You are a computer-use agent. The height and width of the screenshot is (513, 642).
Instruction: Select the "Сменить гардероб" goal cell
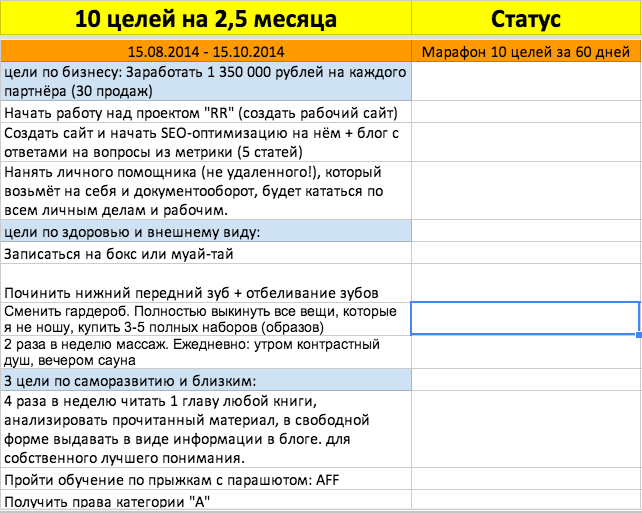(x=206, y=319)
